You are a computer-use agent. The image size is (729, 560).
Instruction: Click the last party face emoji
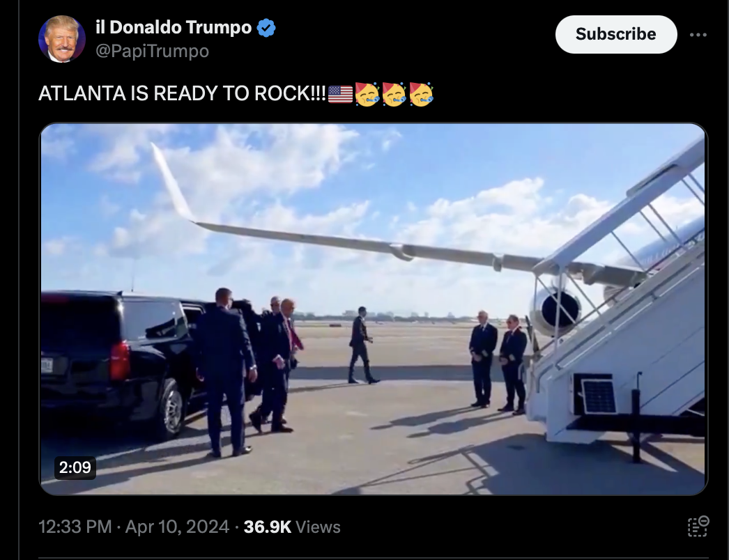[421, 94]
